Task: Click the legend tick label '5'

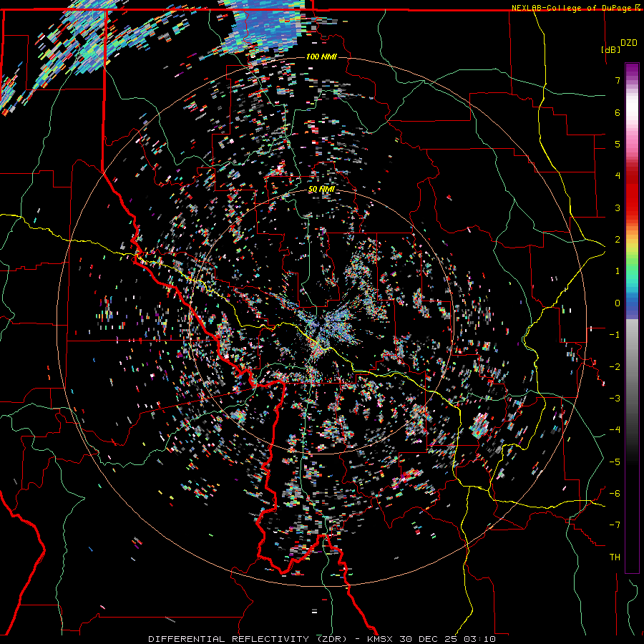Action: tap(618, 144)
